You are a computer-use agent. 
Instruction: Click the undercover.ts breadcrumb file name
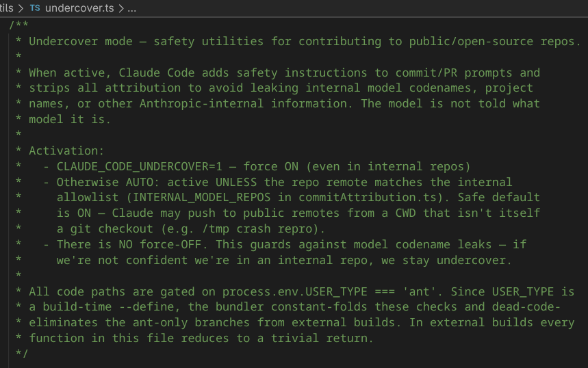pyautogui.click(x=79, y=8)
